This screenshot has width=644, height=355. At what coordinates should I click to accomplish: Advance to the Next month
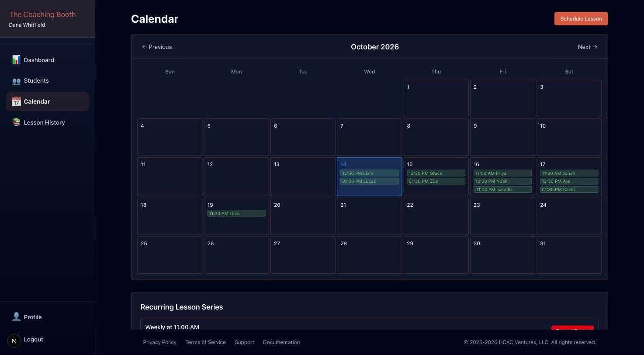[x=588, y=47]
